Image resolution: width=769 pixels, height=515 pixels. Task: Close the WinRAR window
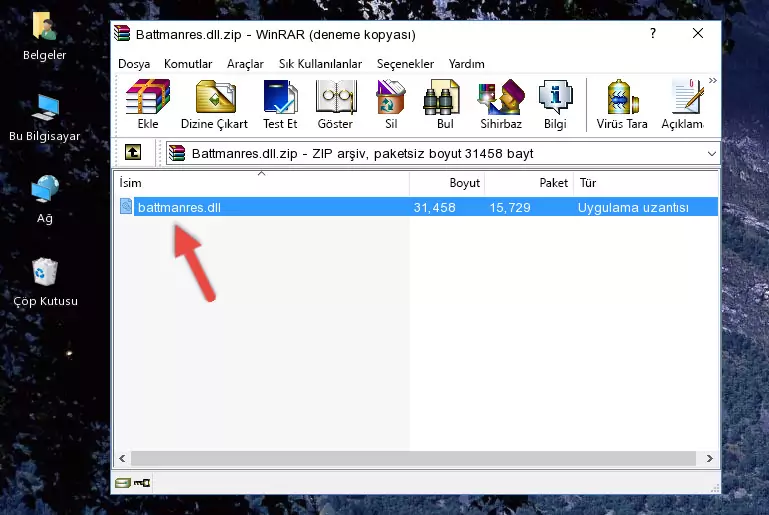(x=697, y=33)
